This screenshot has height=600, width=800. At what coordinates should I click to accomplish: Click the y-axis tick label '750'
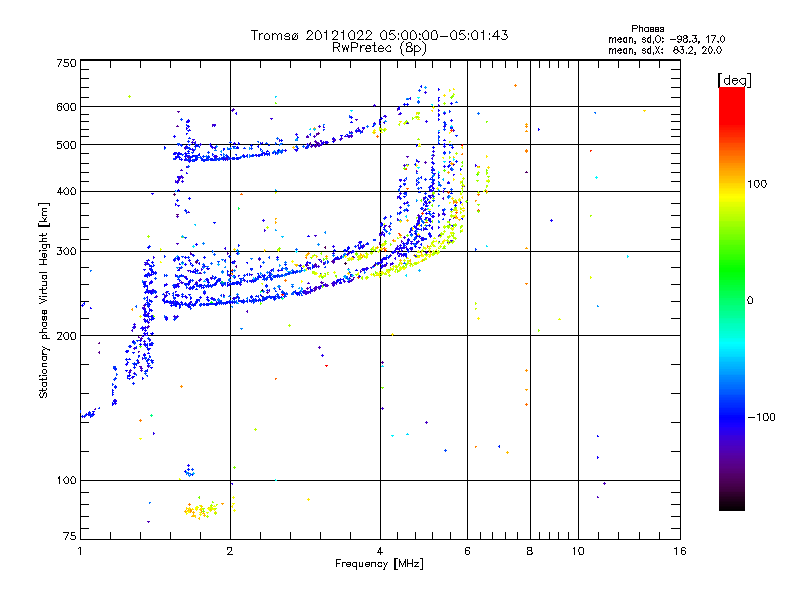tap(66, 63)
